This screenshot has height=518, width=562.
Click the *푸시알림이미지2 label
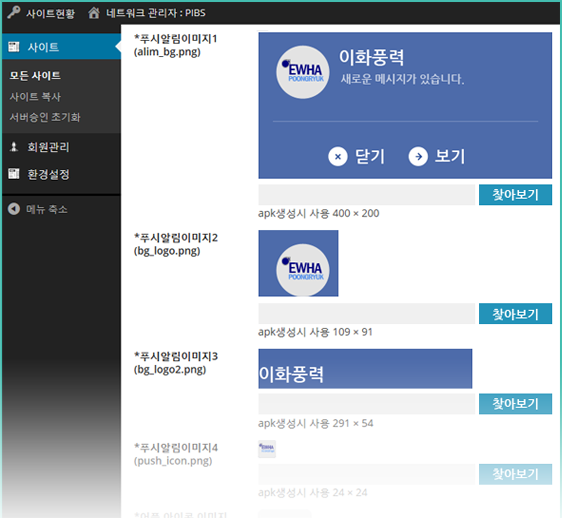tap(176, 237)
